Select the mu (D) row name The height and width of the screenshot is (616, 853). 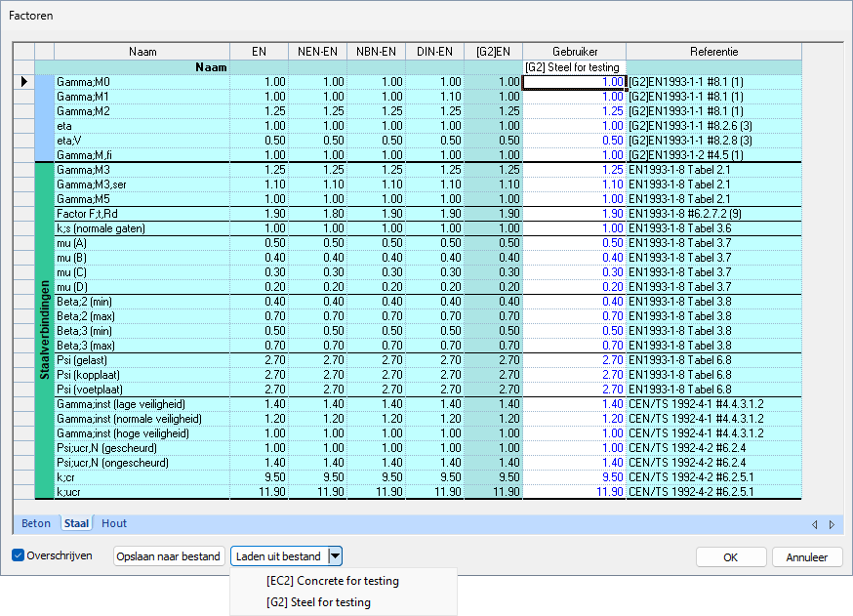click(72, 287)
